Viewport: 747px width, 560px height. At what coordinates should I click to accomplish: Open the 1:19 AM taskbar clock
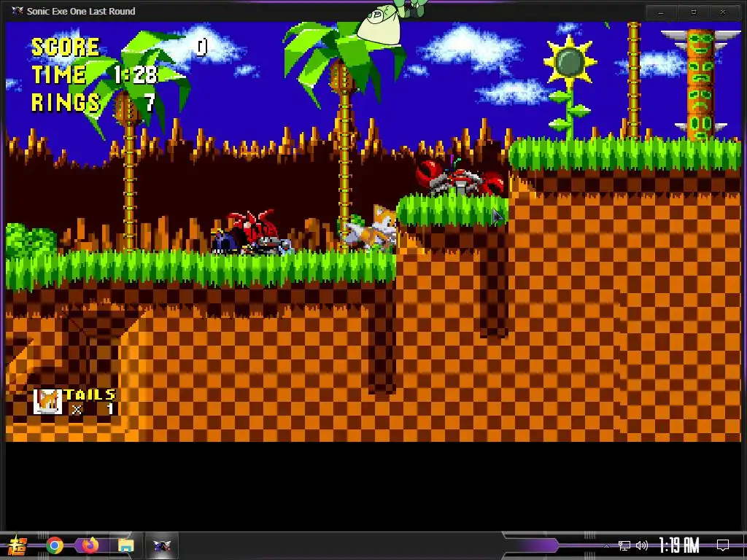[679, 545]
